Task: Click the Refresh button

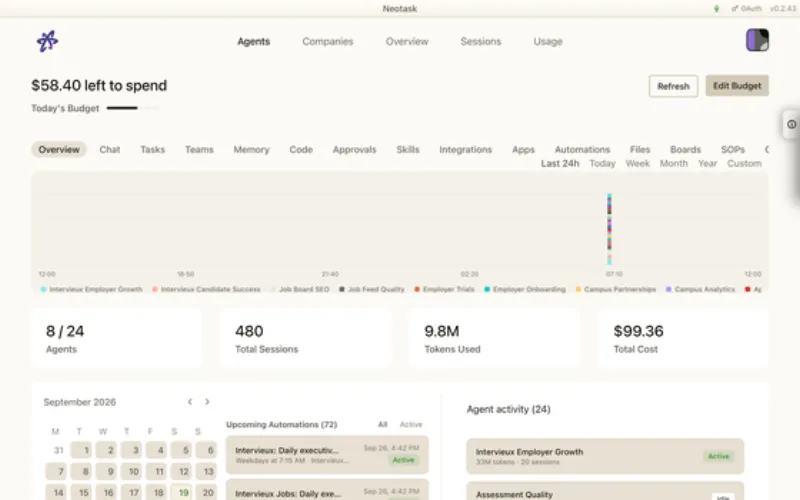Action: (673, 86)
